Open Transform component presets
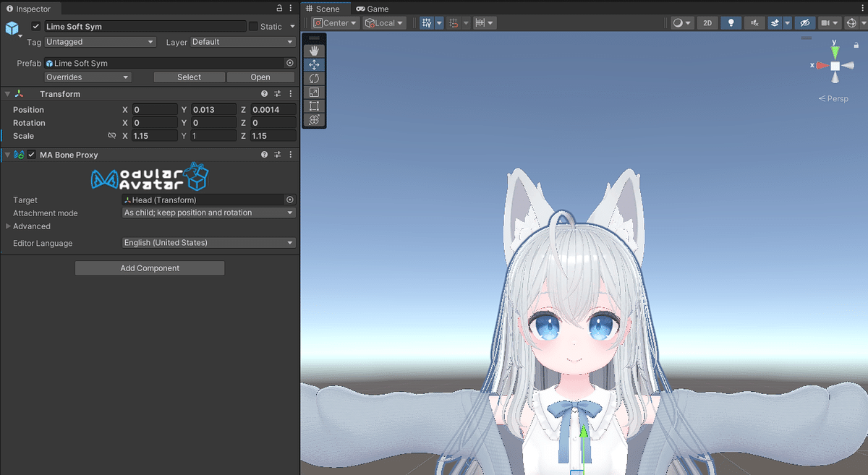 coord(278,94)
